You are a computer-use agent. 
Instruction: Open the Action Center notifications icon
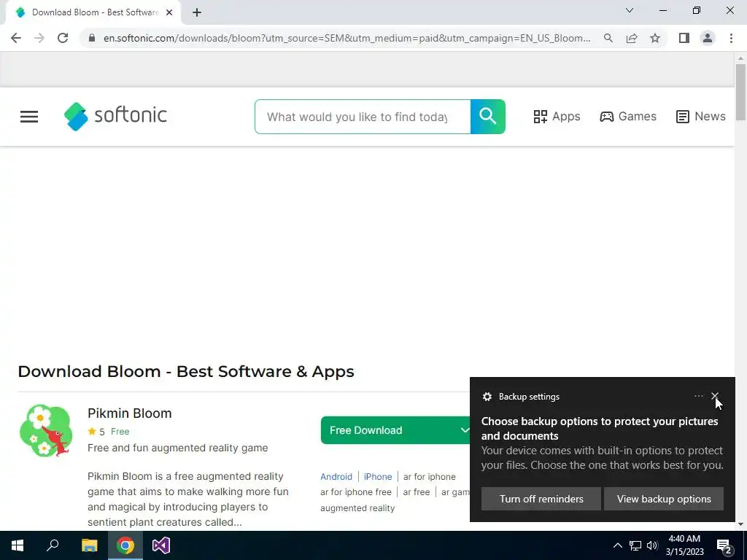(x=724, y=546)
